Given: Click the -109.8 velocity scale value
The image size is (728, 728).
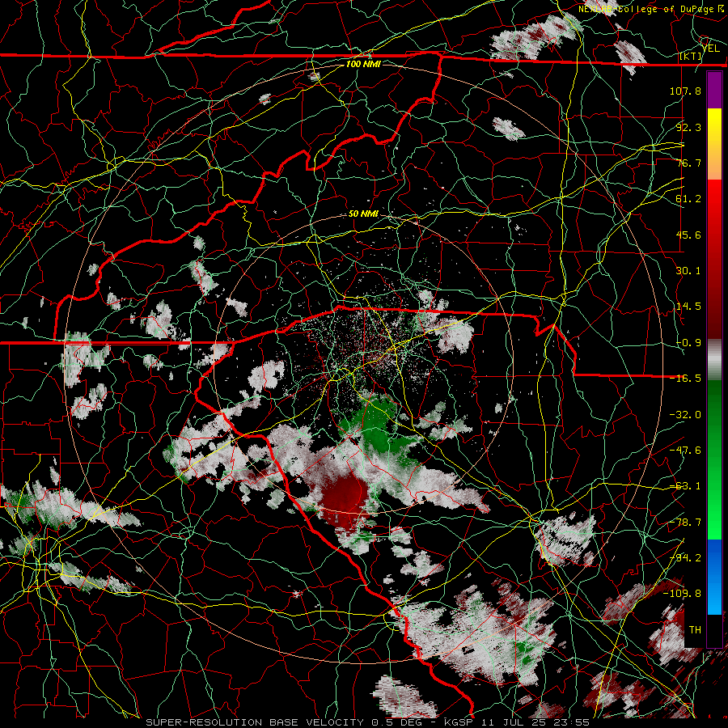Looking at the screenshot, I should (x=682, y=594).
